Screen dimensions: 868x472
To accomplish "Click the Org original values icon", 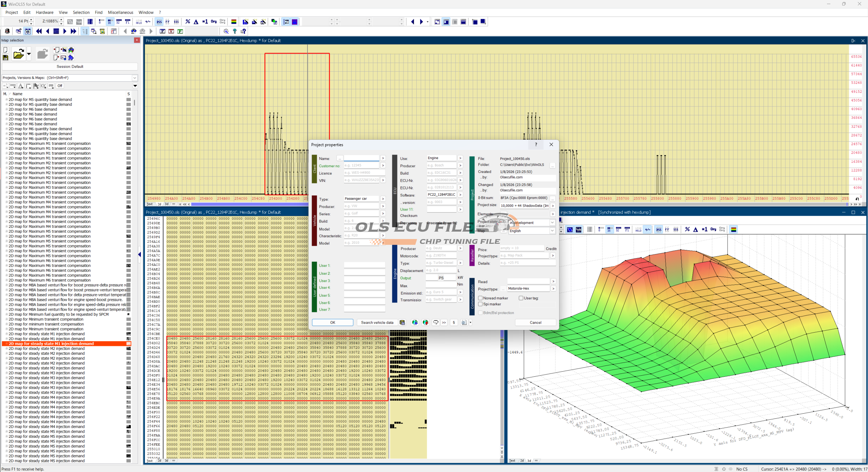I will 214,22.
